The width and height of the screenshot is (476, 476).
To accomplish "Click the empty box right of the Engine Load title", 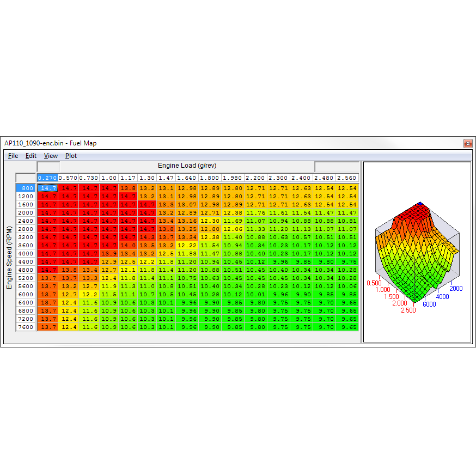I will 337,167.
